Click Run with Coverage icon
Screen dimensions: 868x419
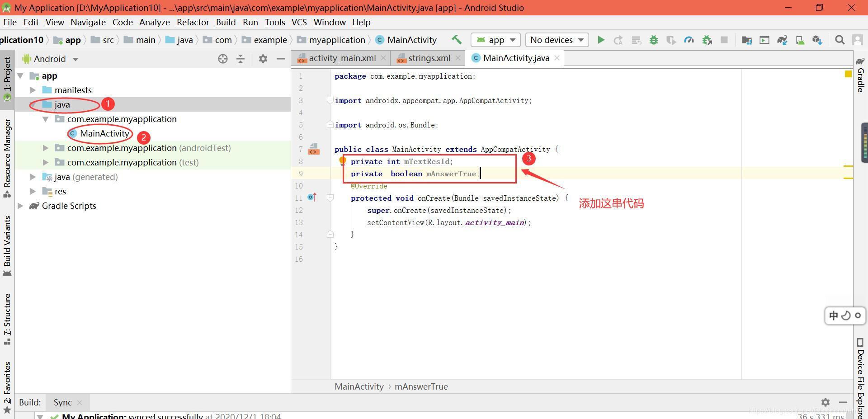click(x=671, y=40)
